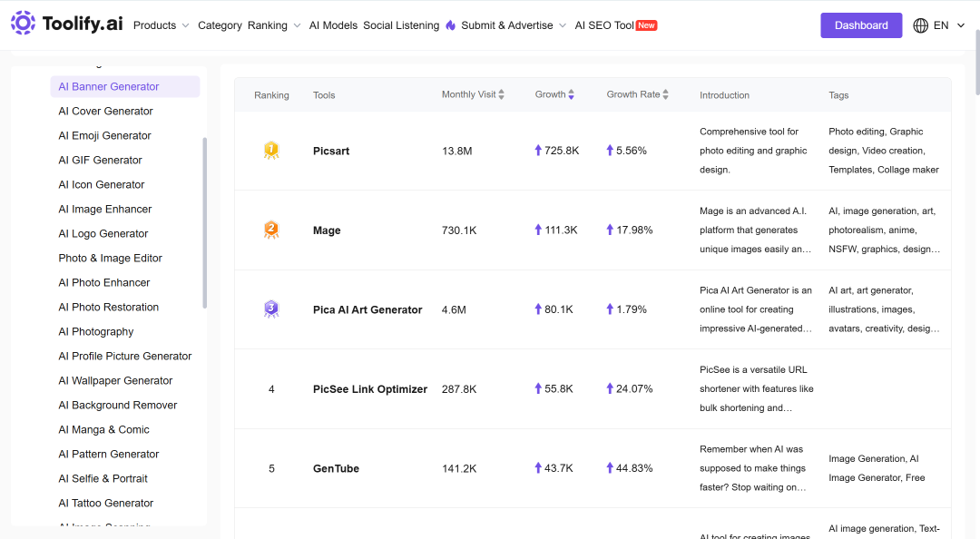The width and height of the screenshot is (980, 539).
Task: Click the purple rank 3 medal
Action: [x=271, y=309]
